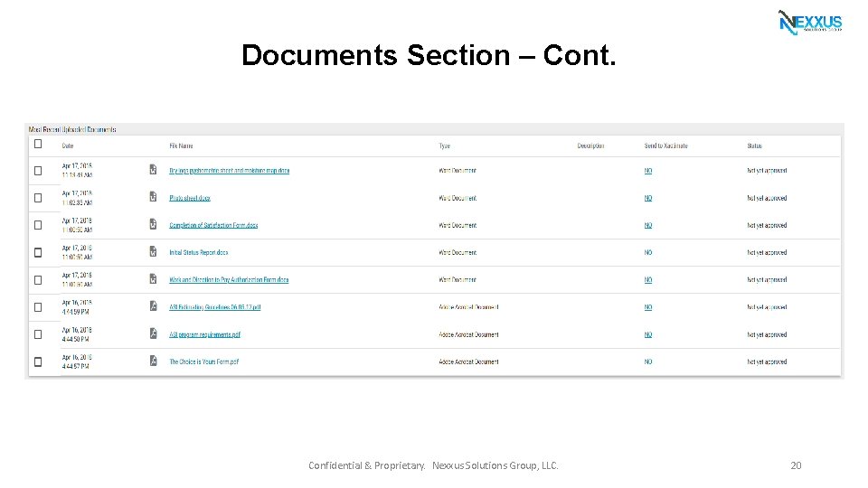The height and width of the screenshot is (488, 868).
Task: Click slide page number 20
Action: point(796,465)
